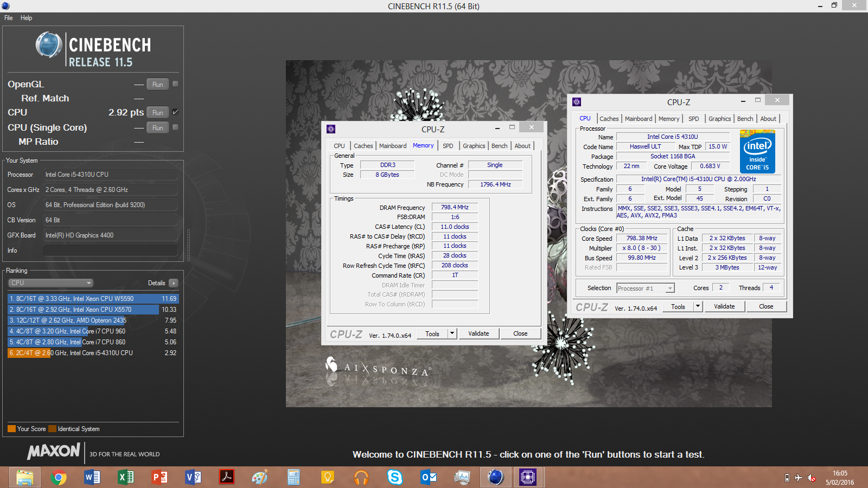Click the Info input field
868x488 pixels.
click(x=110, y=251)
